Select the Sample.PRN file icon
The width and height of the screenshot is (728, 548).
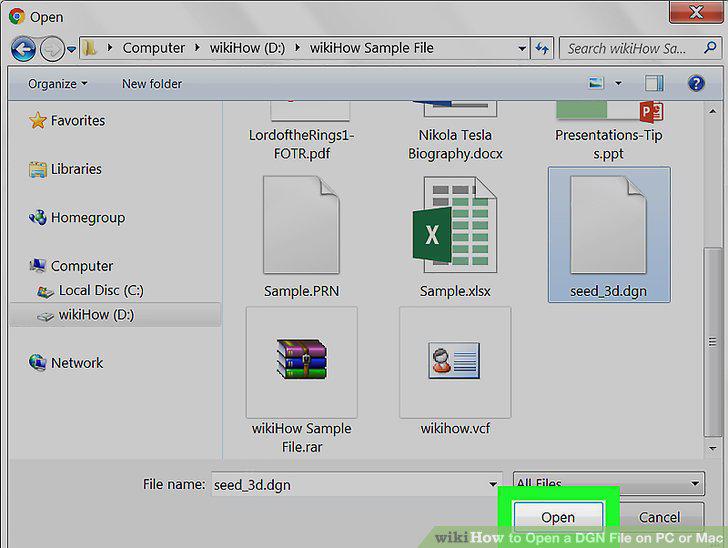click(x=301, y=225)
